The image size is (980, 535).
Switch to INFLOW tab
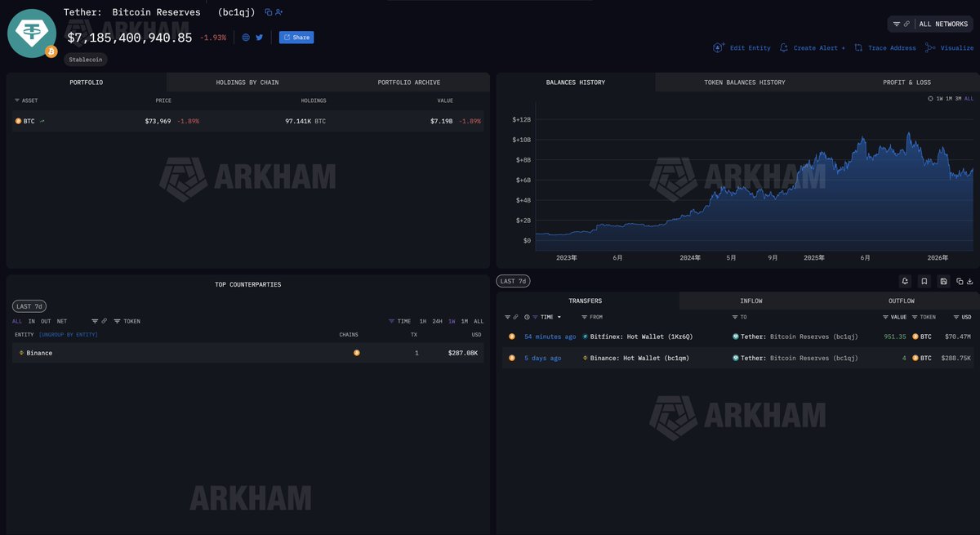[751, 301]
